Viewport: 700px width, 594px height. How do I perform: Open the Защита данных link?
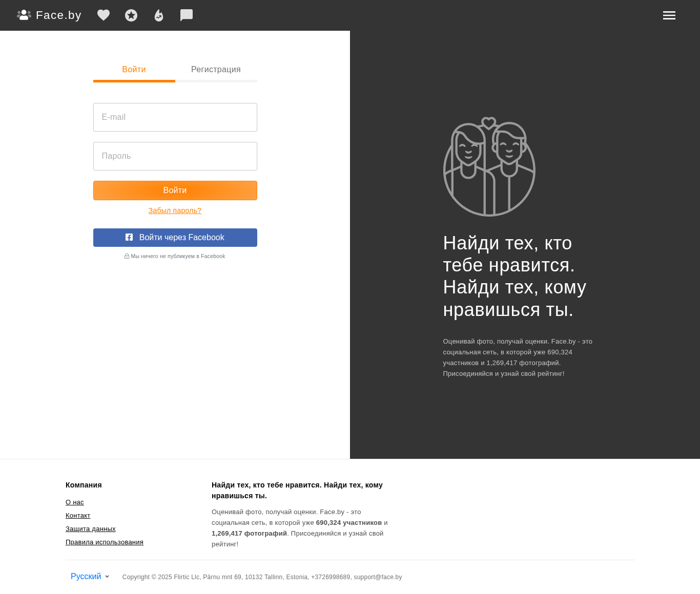click(91, 529)
